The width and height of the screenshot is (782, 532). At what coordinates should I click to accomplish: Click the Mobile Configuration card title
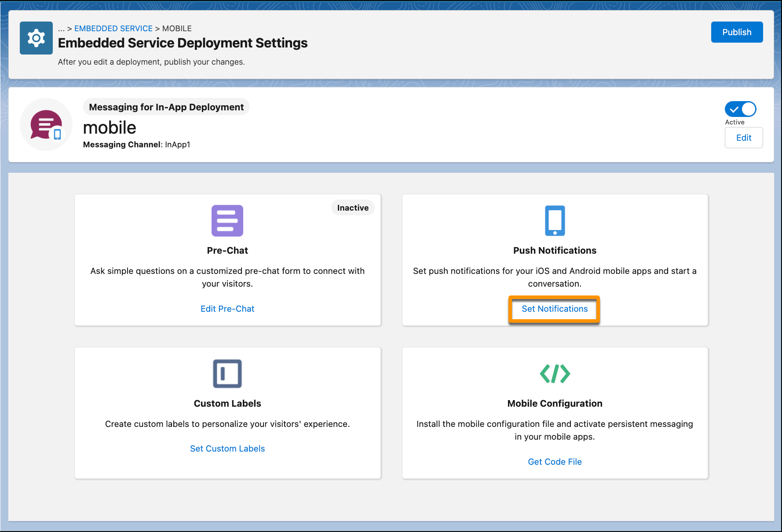(x=555, y=404)
